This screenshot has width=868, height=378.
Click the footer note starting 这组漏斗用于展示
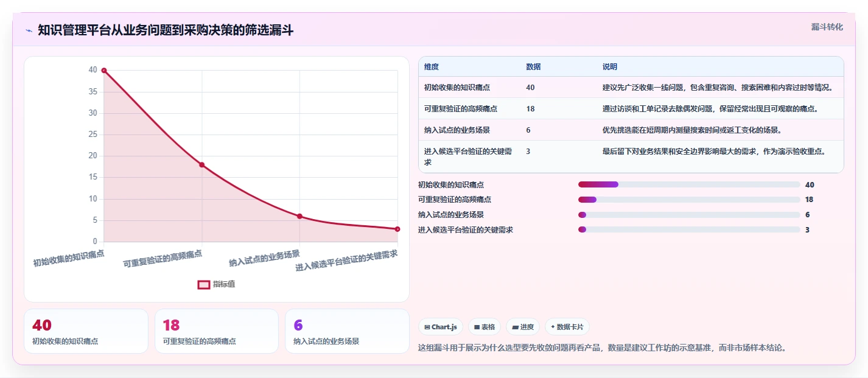[x=602, y=348]
